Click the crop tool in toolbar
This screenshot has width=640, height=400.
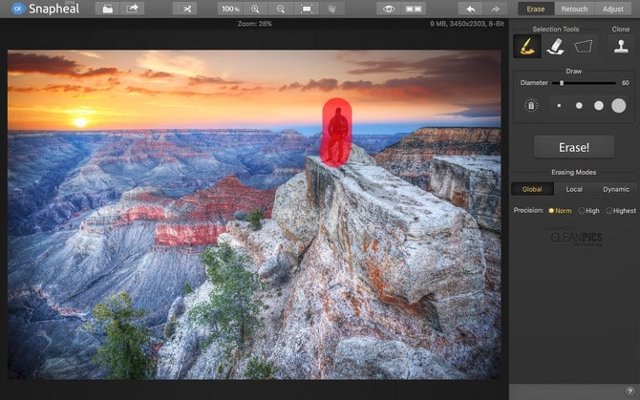[184, 8]
